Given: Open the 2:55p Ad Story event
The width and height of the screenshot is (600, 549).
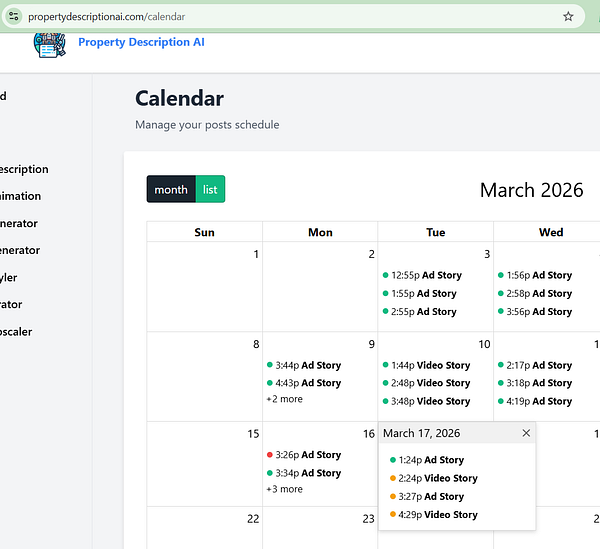Looking at the screenshot, I should pyautogui.click(x=419, y=312).
